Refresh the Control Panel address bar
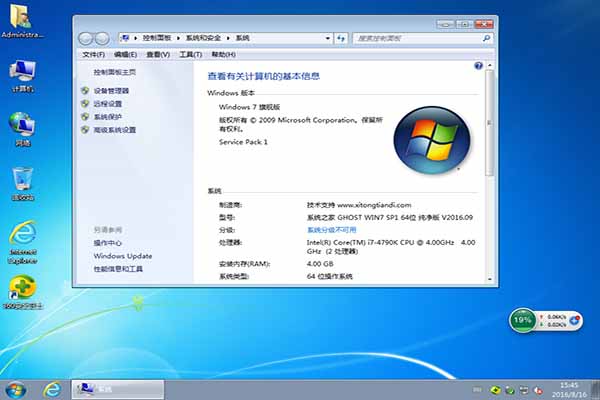 pos(341,38)
